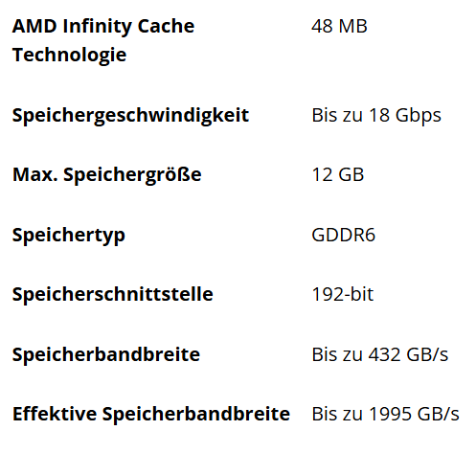Select the Bis zu 18 Gbps value
The image size is (476, 453).
pyautogui.click(x=376, y=116)
